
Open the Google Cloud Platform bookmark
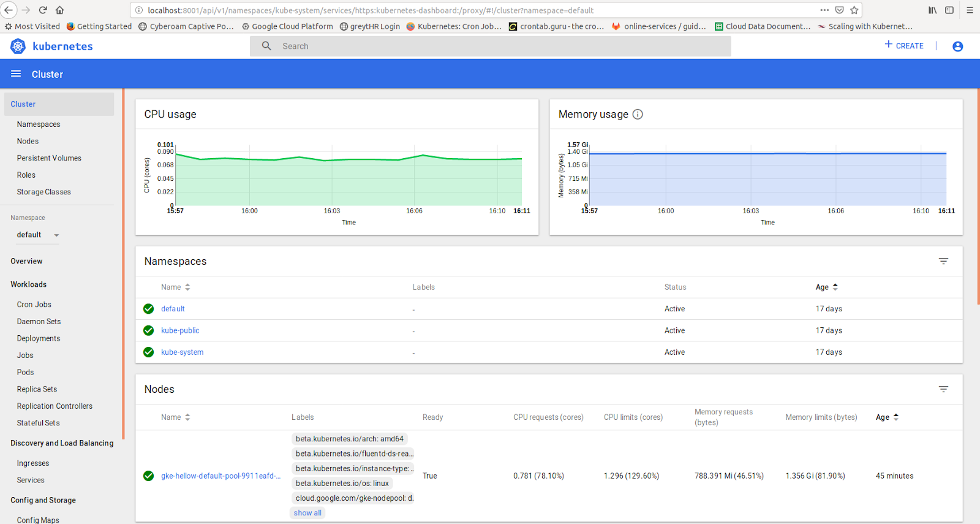coord(287,26)
